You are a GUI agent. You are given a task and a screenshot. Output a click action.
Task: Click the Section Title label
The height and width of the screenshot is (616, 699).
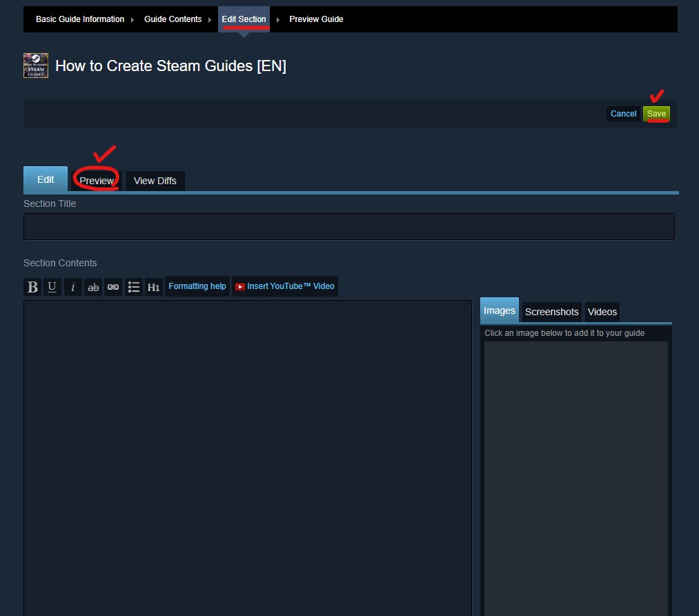[50, 203]
